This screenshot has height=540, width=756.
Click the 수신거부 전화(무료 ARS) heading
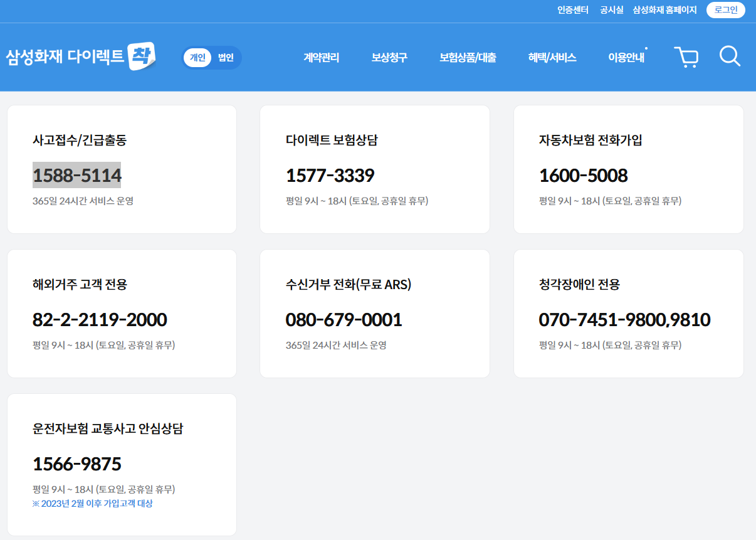tap(349, 285)
